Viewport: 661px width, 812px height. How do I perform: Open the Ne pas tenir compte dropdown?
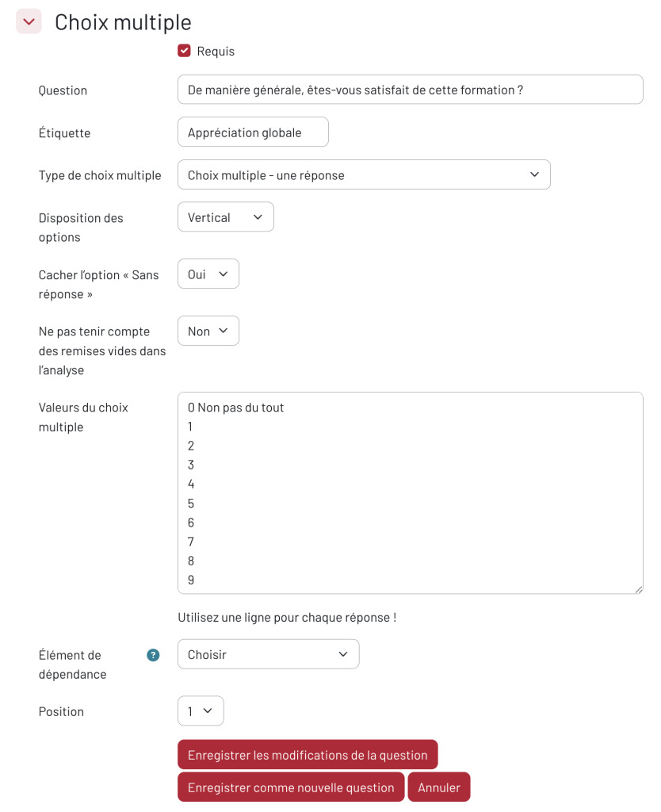point(208,331)
